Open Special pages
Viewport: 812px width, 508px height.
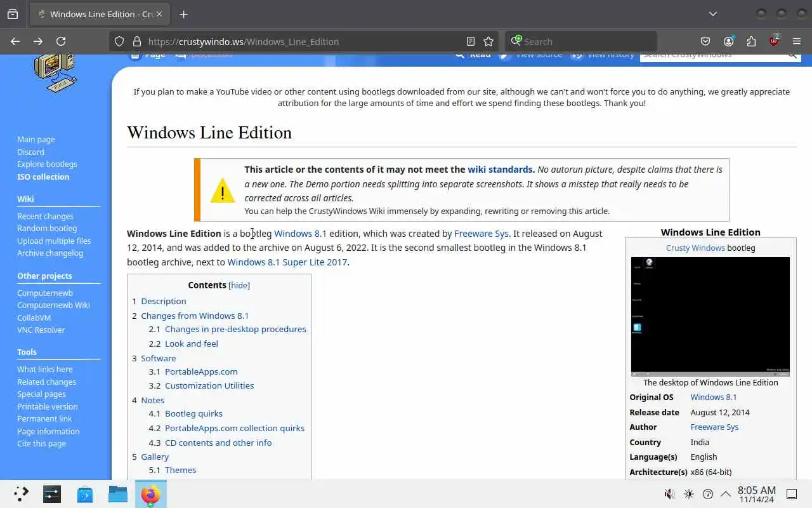pyautogui.click(x=41, y=394)
